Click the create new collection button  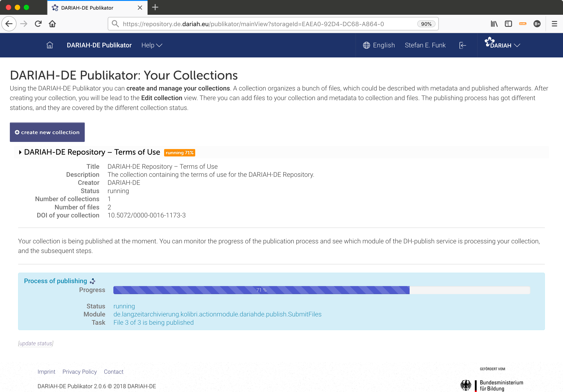[x=47, y=132]
